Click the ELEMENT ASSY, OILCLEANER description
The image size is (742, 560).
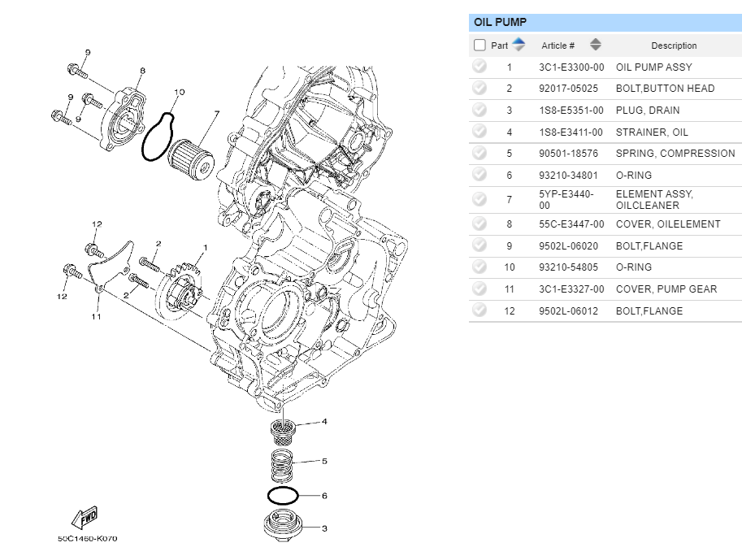(x=654, y=200)
